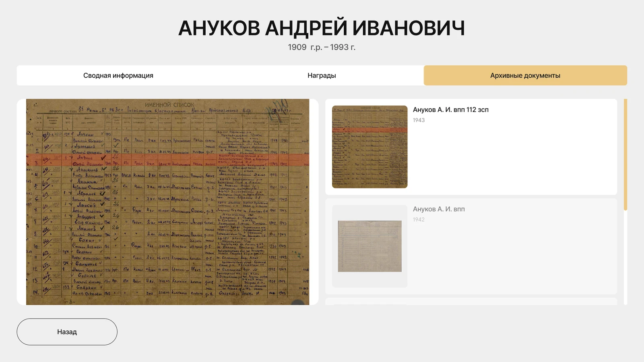The height and width of the screenshot is (362, 644).
Task: Click thumbnail of the 1943 впп 112 зсп document
Action: (369, 147)
